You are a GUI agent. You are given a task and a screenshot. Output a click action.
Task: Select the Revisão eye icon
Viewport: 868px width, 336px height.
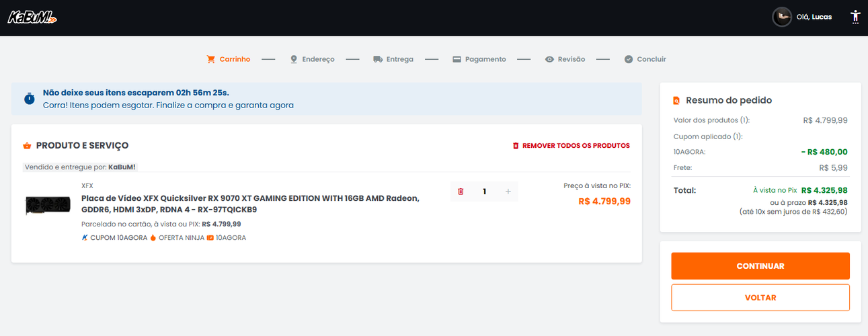click(x=549, y=59)
